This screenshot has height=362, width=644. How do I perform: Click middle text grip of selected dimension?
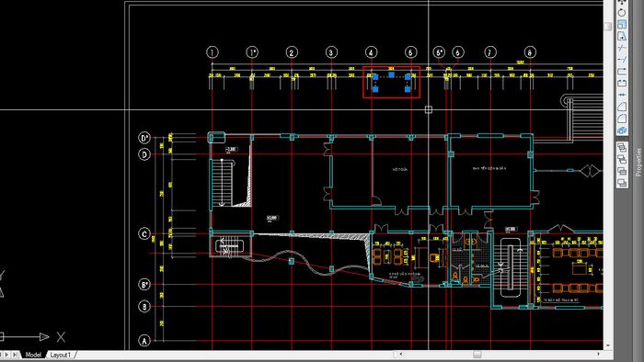(391, 75)
